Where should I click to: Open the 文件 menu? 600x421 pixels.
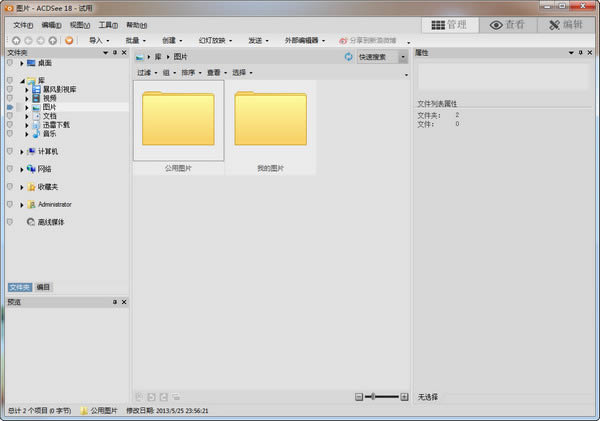(23, 25)
